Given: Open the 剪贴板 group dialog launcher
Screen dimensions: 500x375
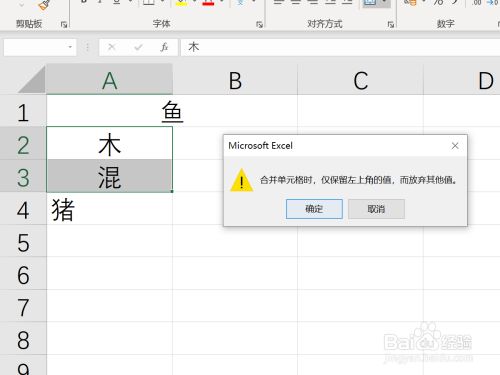Looking at the screenshot, I should pos(64,24).
